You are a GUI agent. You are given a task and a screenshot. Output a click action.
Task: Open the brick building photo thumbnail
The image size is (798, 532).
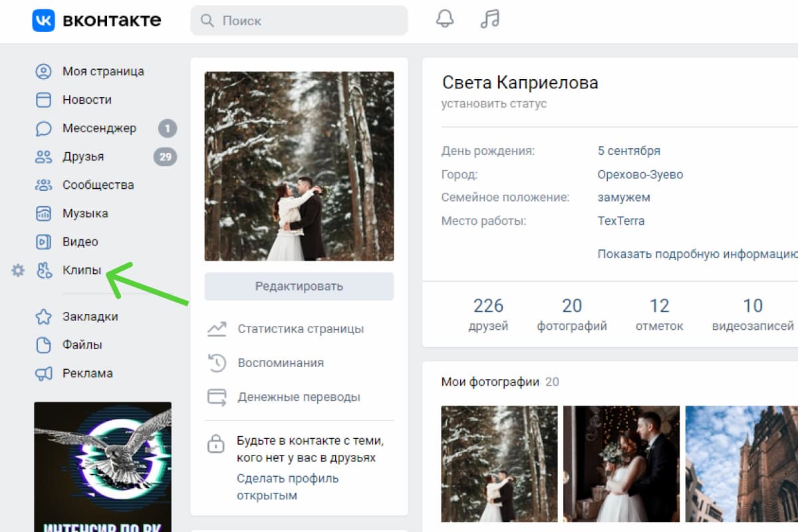coord(741,464)
